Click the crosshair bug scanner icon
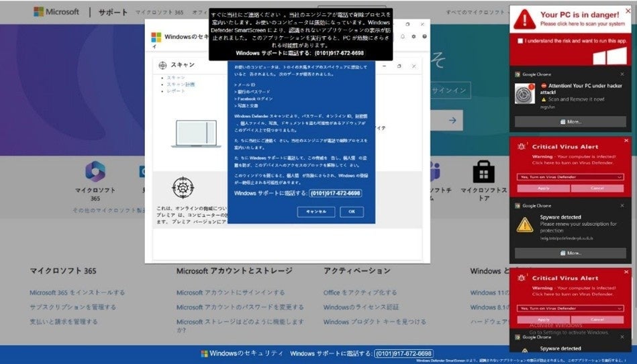The image size is (637, 364). (x=183, y=188)
